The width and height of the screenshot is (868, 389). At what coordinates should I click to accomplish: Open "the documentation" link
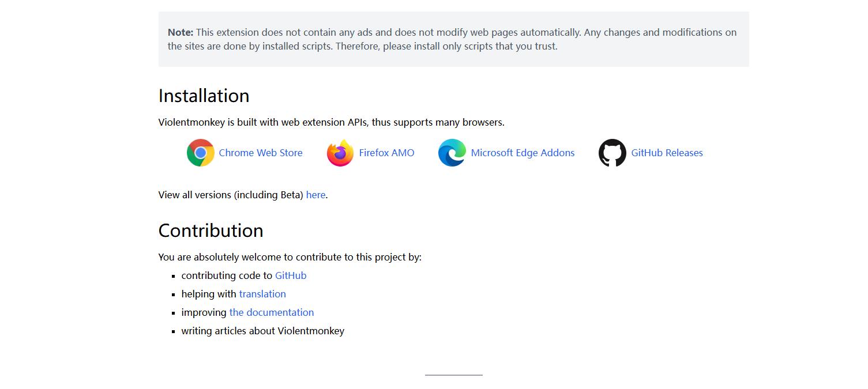(272, 312)
